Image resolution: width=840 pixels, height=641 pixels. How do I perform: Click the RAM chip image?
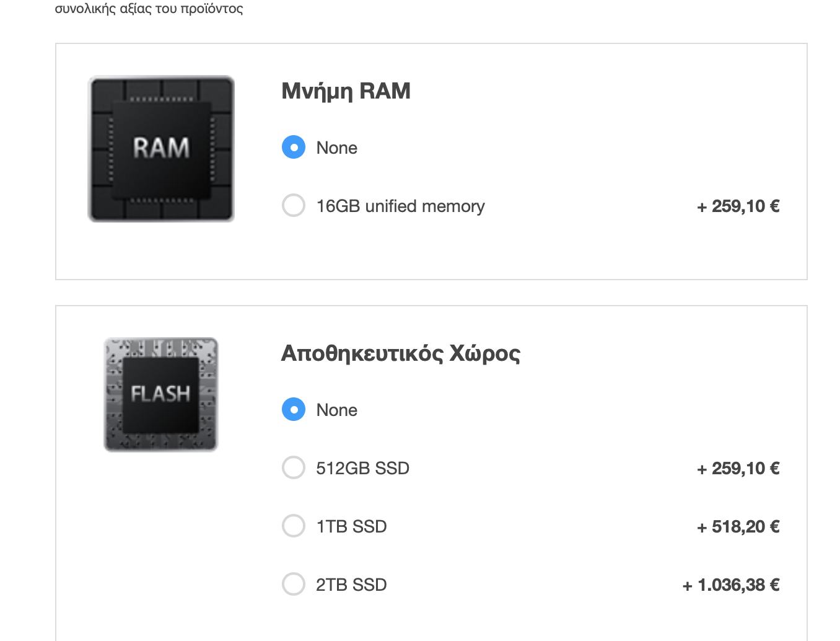coord(161,149)
